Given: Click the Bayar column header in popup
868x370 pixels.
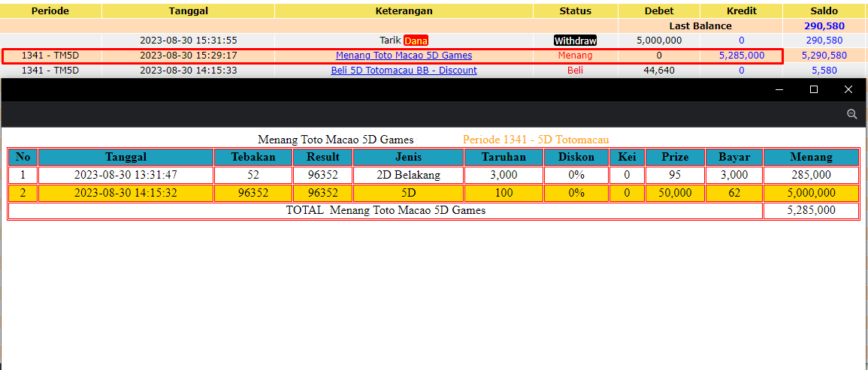Looking at the screenshot, I should click(x=734, y=157).
